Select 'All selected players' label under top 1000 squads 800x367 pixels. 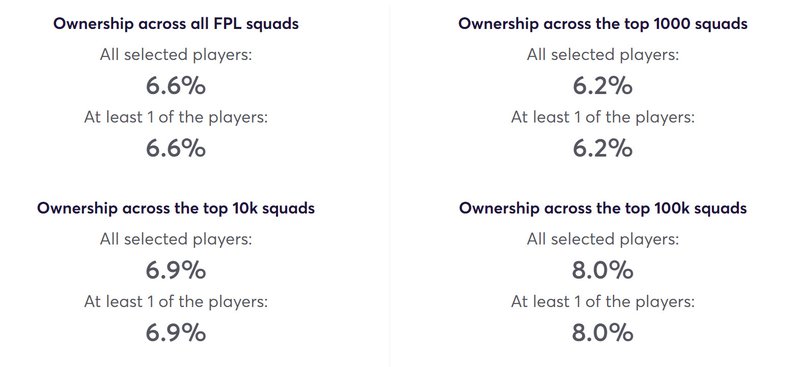pyautogui.click(x=603, y=55)
